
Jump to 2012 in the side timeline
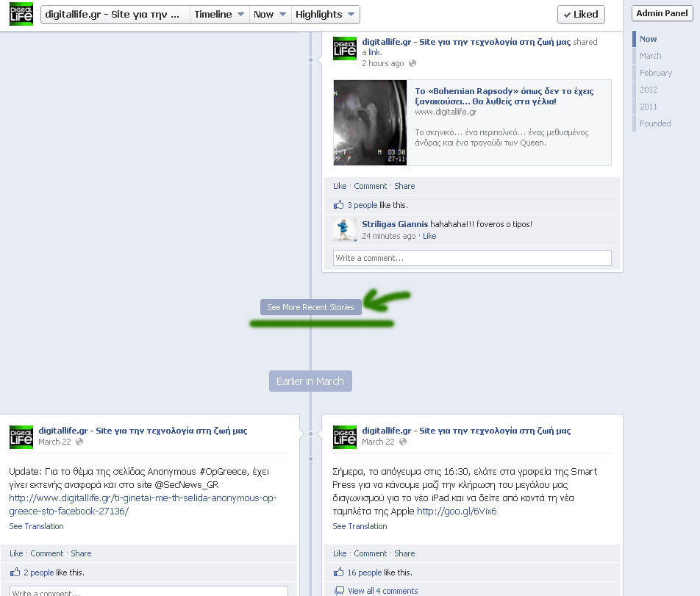649,90
